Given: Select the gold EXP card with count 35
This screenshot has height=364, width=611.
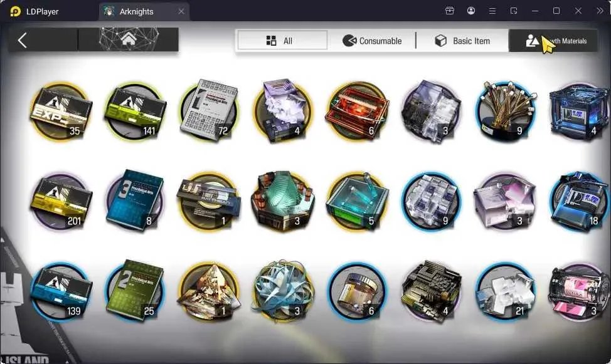Looking at the screenshot, I should 61,110.
